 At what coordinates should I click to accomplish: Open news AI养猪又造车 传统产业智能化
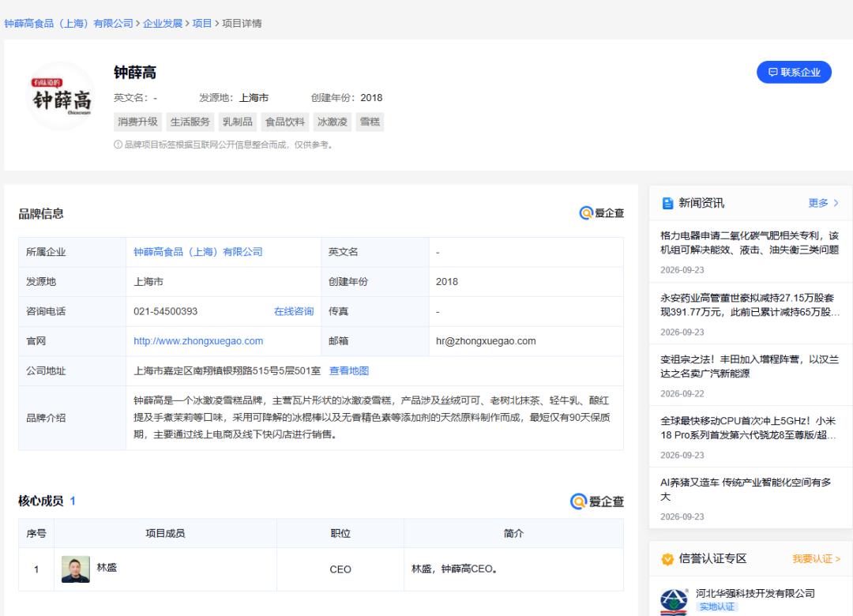pyautogui.click(x=746, y=489)
